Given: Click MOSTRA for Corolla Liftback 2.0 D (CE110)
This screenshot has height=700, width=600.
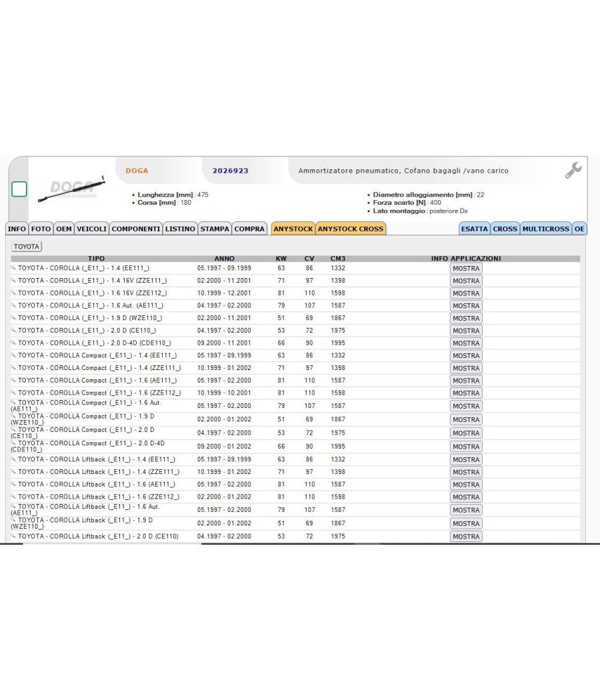Looking at the screenshot, I should pos(466,537).
